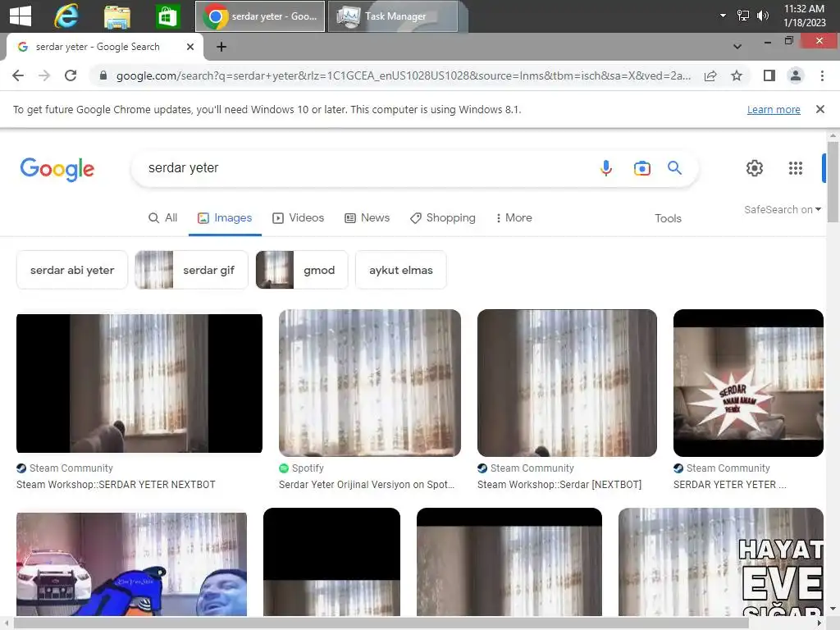
Task: Open Google quick settings gear
Action: [x=755, y=168]
